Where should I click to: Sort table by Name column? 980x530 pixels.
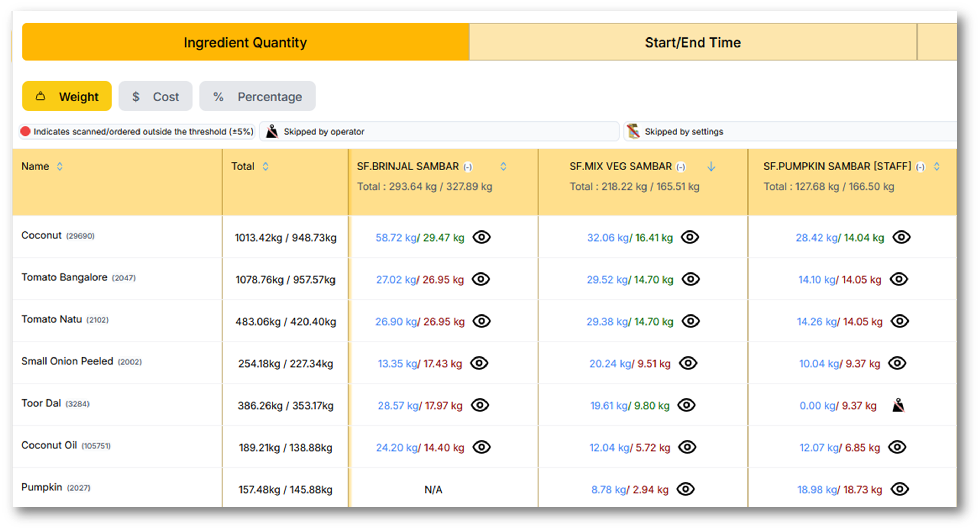(x=60, y=167)
